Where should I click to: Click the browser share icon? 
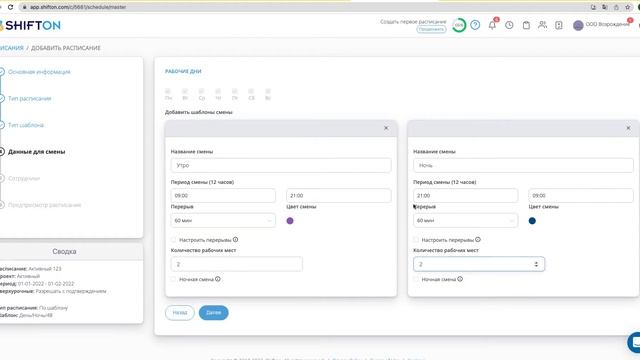(x=616, y=7)
